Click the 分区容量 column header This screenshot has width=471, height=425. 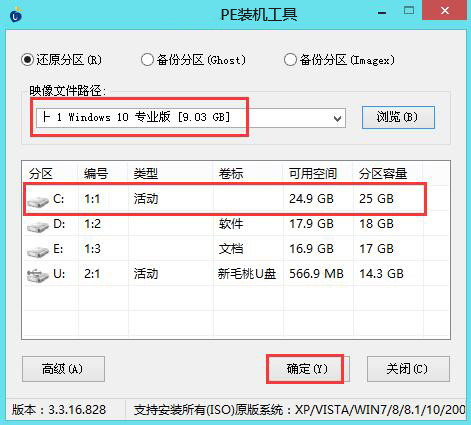pyautogui.click(x=383, y=174)
